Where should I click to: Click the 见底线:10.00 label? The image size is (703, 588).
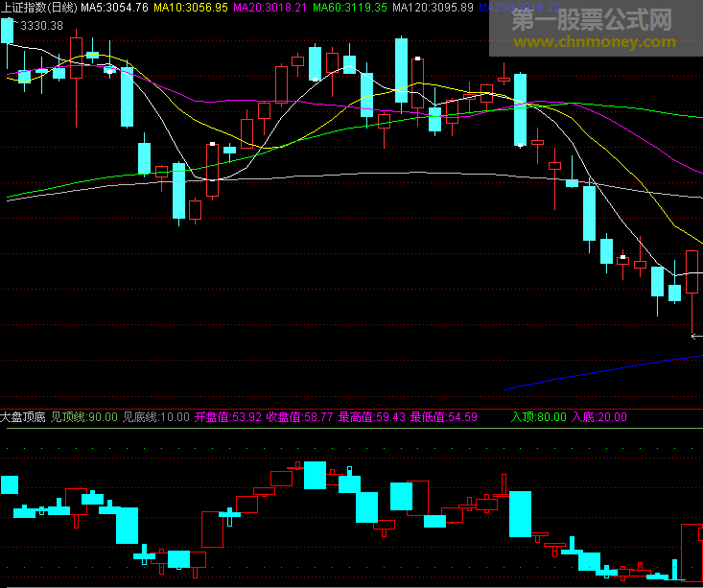coord(156,417)
